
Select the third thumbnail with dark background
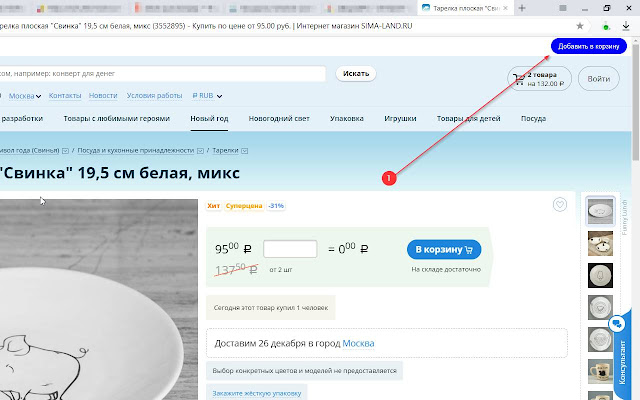click(x=600, y=276)
